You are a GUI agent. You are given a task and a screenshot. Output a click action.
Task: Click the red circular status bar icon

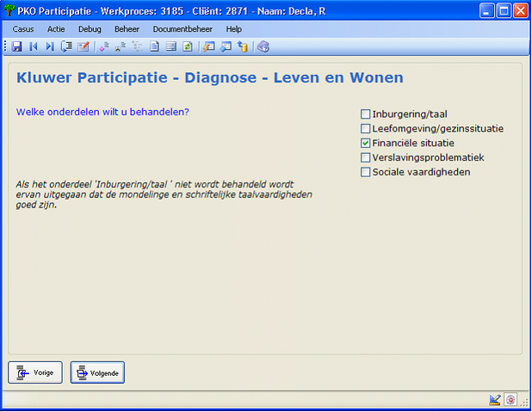pyautogui.click(x=510, y=400)
